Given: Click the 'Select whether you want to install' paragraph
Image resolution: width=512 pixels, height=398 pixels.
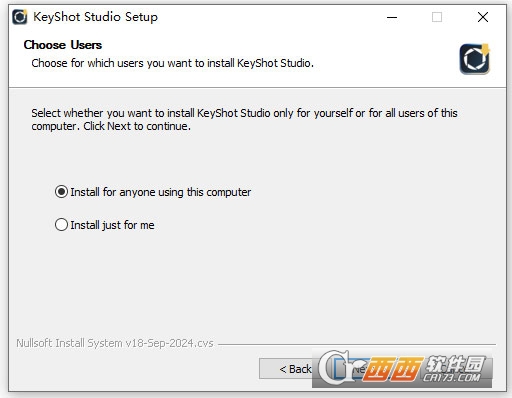Looking at the screenshot, I should 244,119.
